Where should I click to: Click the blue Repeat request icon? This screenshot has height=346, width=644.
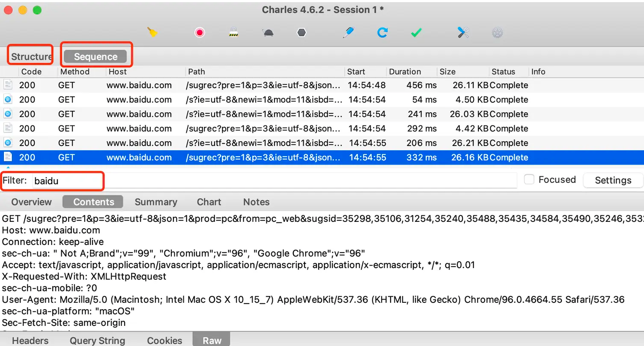click(382, 33)
